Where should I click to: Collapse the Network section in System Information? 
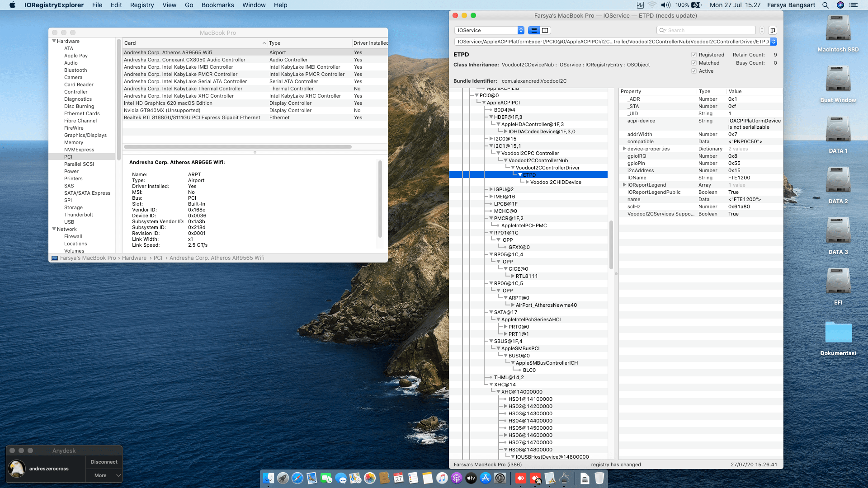coord(54,229)
